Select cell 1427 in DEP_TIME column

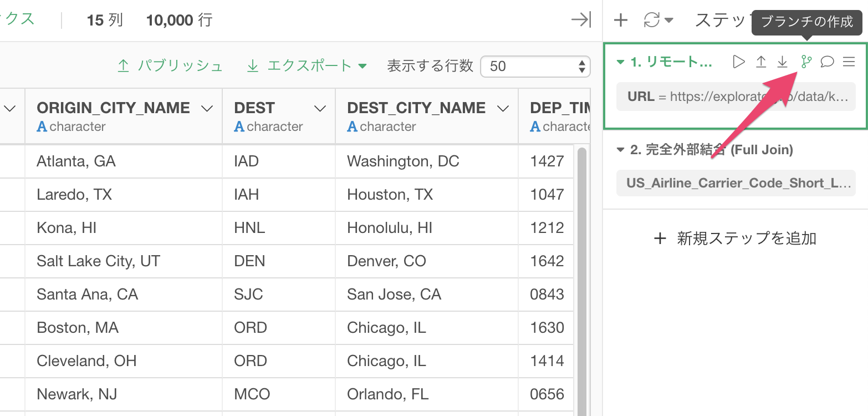coord(547,161)
